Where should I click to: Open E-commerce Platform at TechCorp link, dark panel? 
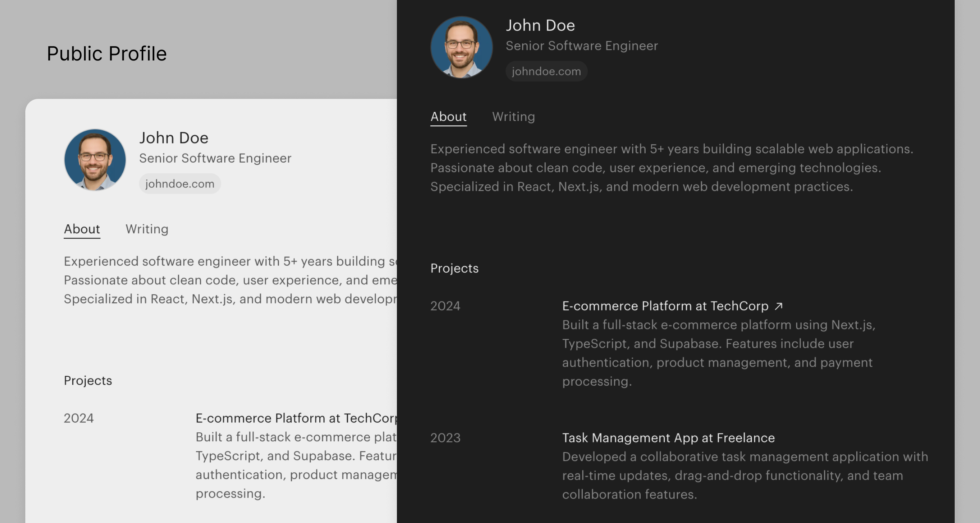(x=665, y=306)
